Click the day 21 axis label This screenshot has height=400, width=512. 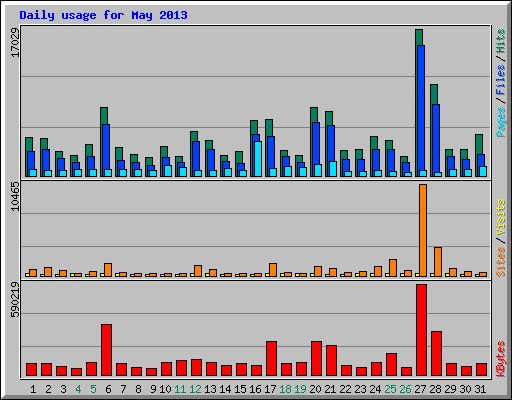coord(330,389)
